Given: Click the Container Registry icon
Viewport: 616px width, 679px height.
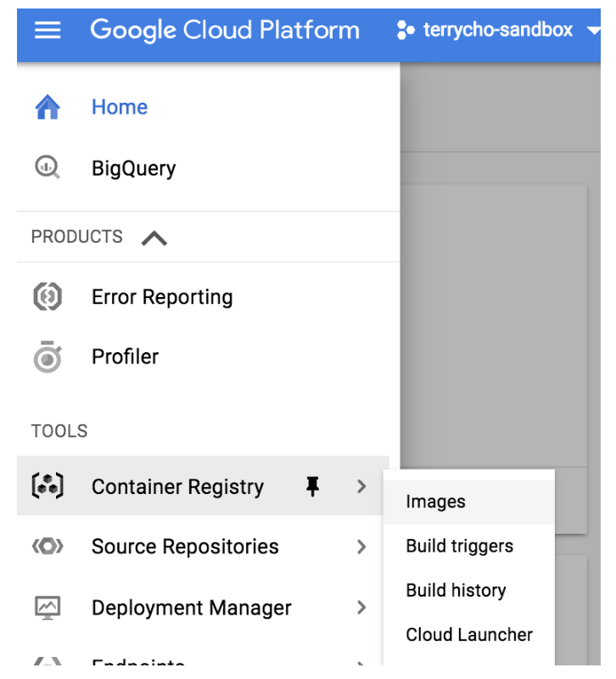Looking at the screenshot, I should coord(48,485).
